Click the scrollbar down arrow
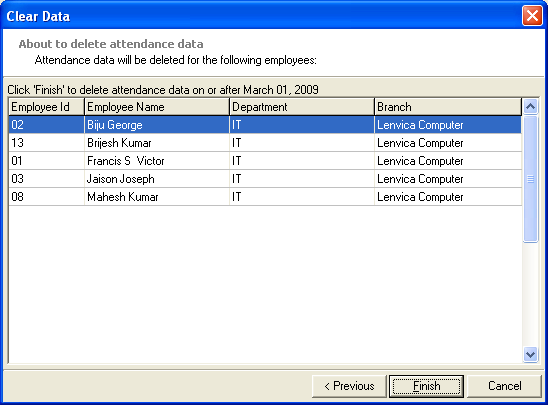The image size is (548, 405). coord(531,355)
